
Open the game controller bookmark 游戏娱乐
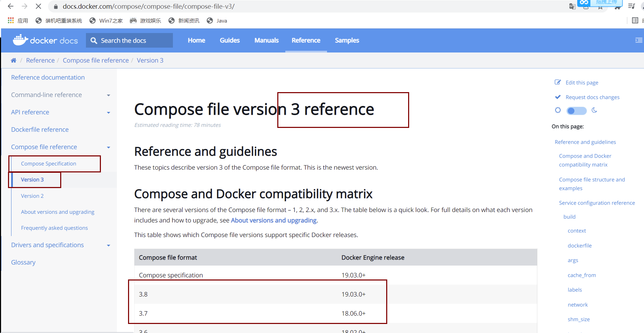click(x=145, y=21)
